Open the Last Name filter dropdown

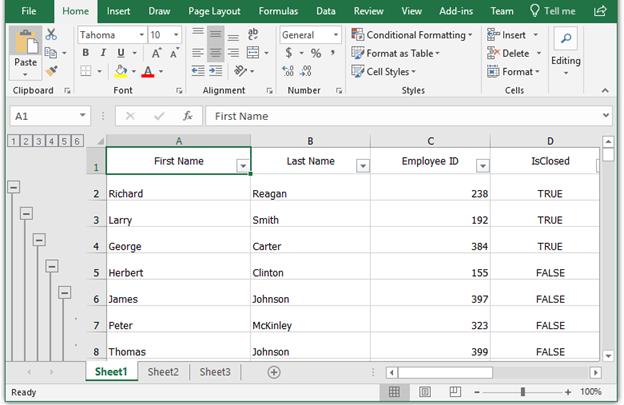click(363, 166)
